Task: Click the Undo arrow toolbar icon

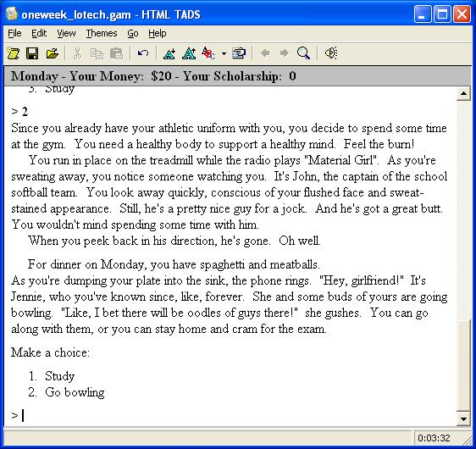Action: (142, 53)
